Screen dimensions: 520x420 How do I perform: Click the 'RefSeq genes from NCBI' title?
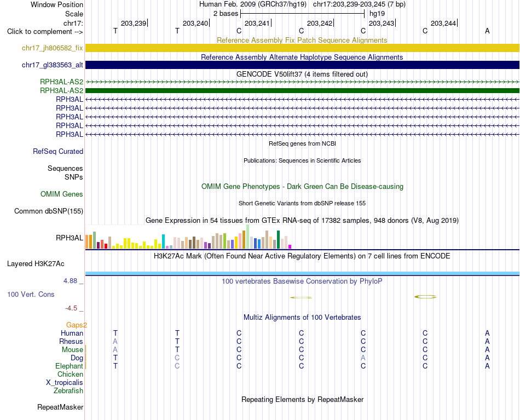303,143
